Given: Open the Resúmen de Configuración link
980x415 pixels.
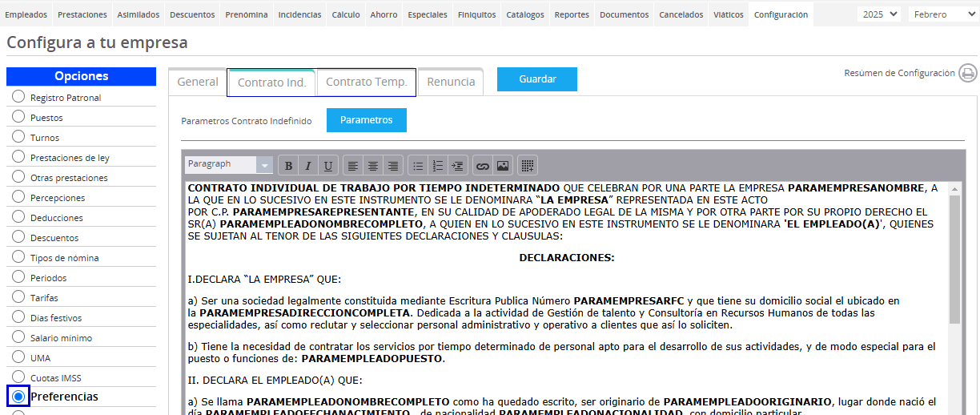Looking at the screenshot, I should click(x=900, y=73).
